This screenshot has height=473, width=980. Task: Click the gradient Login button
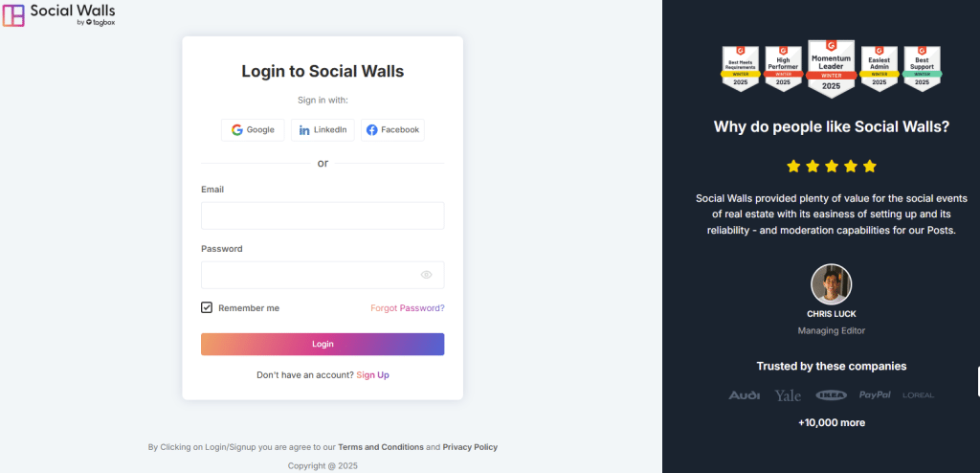coord(323,344)
